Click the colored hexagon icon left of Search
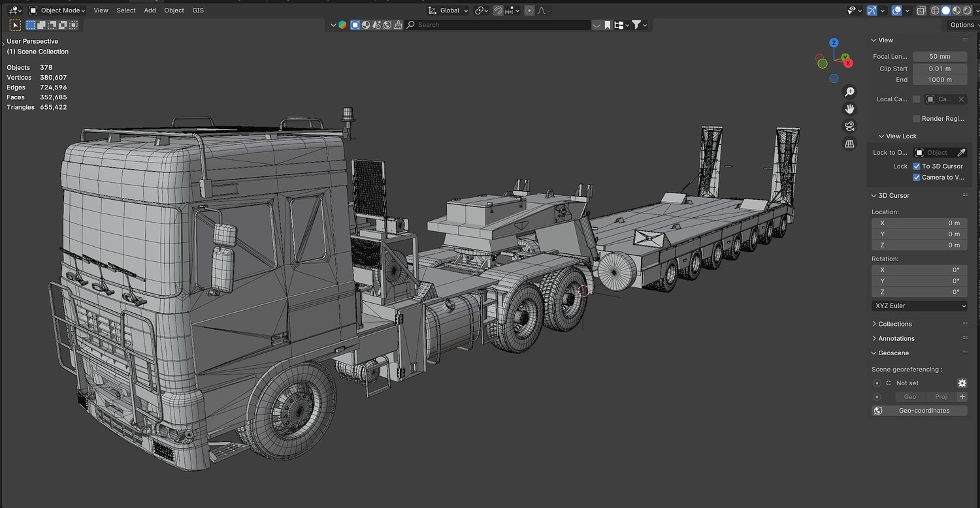Screen dimensions: 980x508 coord(342,25)
